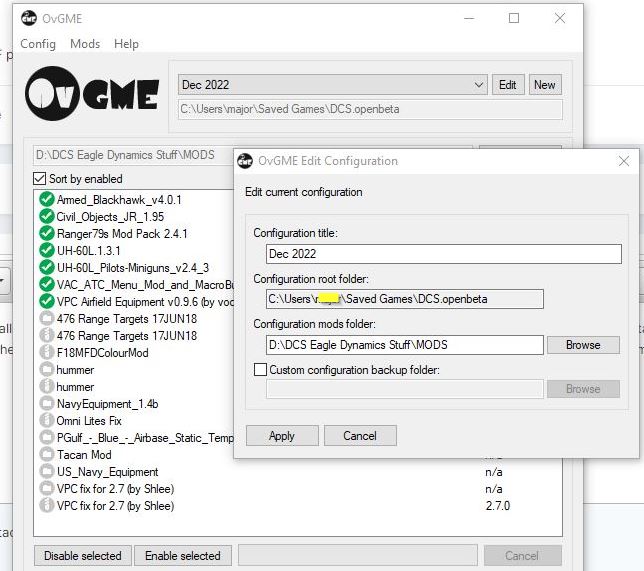The height and width of the screenshot is (571, 644).
Task: Click the OvGME logo in the main title bar
Action: (x=29, y=18)
